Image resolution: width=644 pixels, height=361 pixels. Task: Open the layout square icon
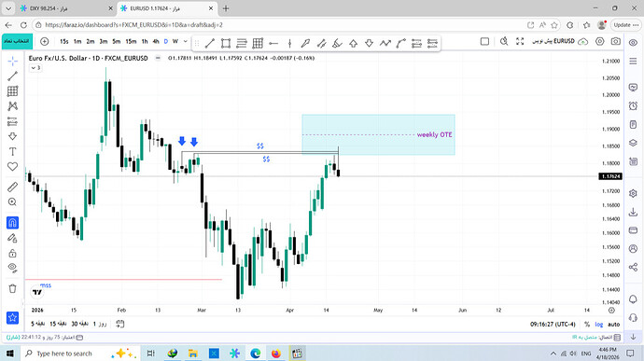point(484,41)
